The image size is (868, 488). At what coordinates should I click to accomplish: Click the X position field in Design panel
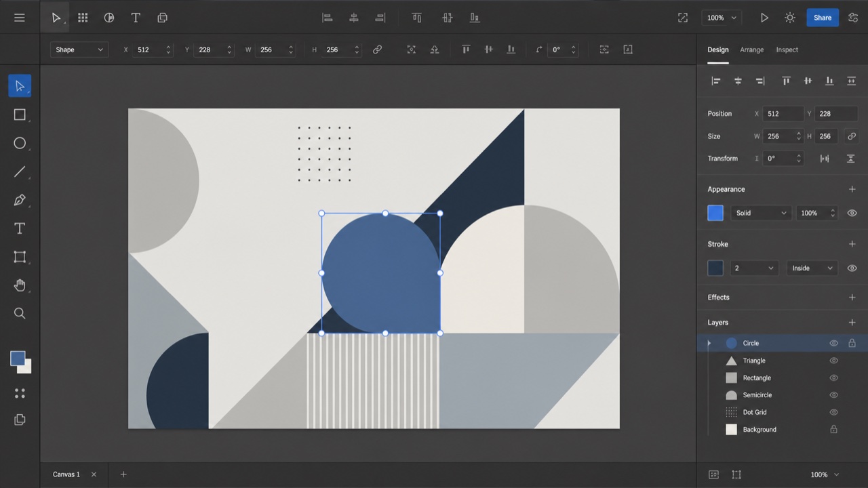pos(783,114)
